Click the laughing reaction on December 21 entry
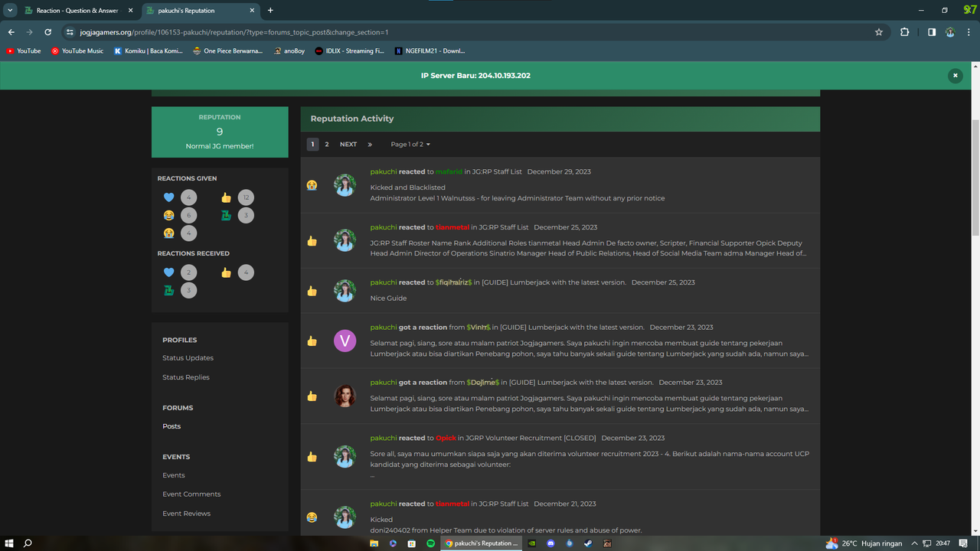Screen dimensions: 980x551 pos(312,517)
